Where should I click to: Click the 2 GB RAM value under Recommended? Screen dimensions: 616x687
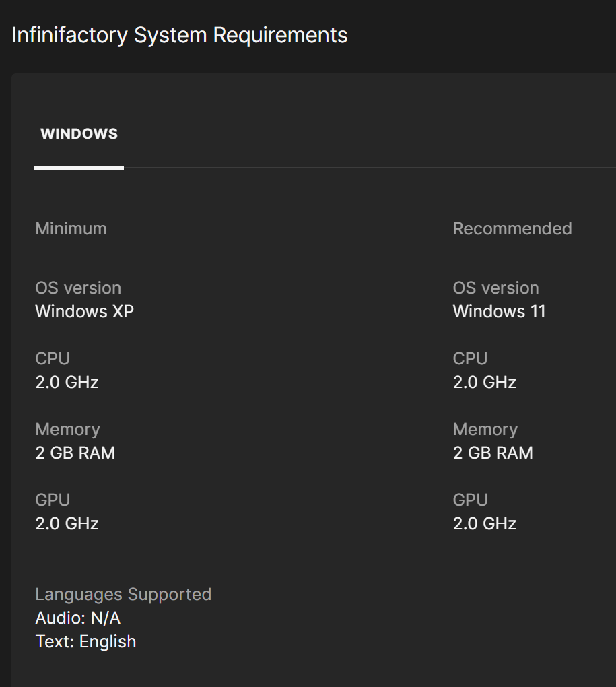pos(493,453)
